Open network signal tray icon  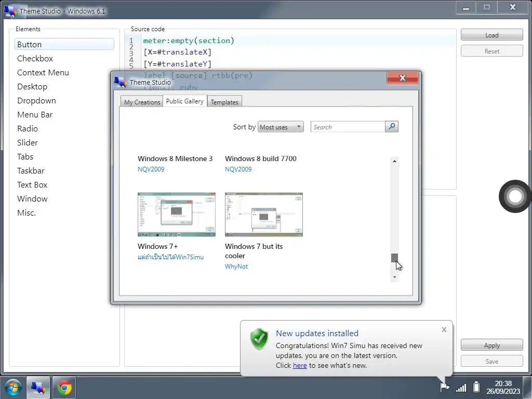(x=461, y=387)
